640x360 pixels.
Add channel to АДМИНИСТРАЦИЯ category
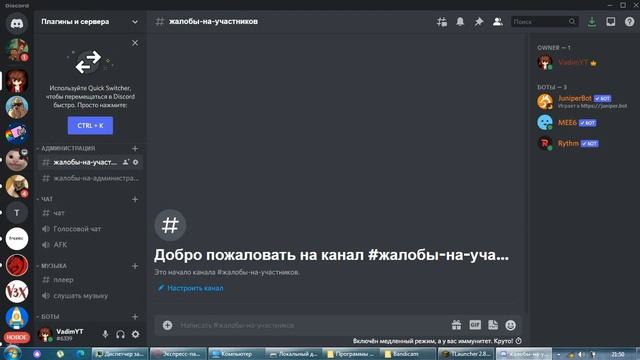tap(135, 149)
